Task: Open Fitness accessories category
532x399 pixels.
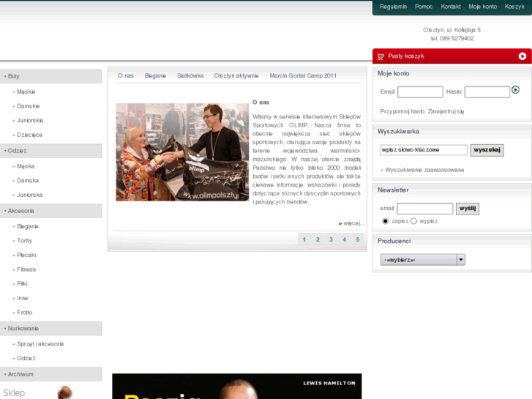Action: tap(26, 269)
